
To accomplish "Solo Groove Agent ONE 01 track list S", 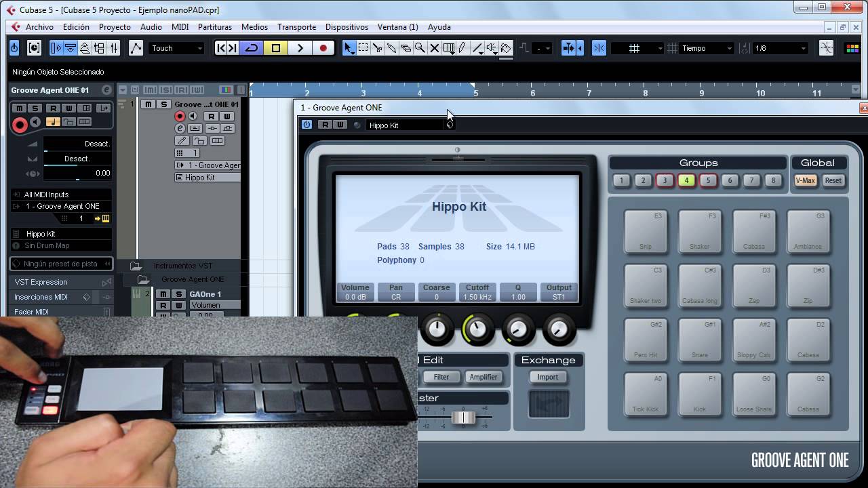I will (163, 104).
